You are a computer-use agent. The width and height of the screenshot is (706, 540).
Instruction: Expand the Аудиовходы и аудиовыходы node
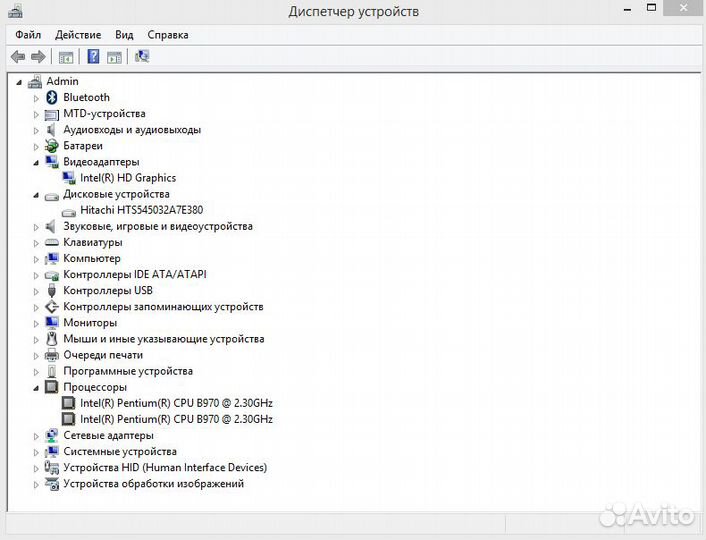[36, 130]
